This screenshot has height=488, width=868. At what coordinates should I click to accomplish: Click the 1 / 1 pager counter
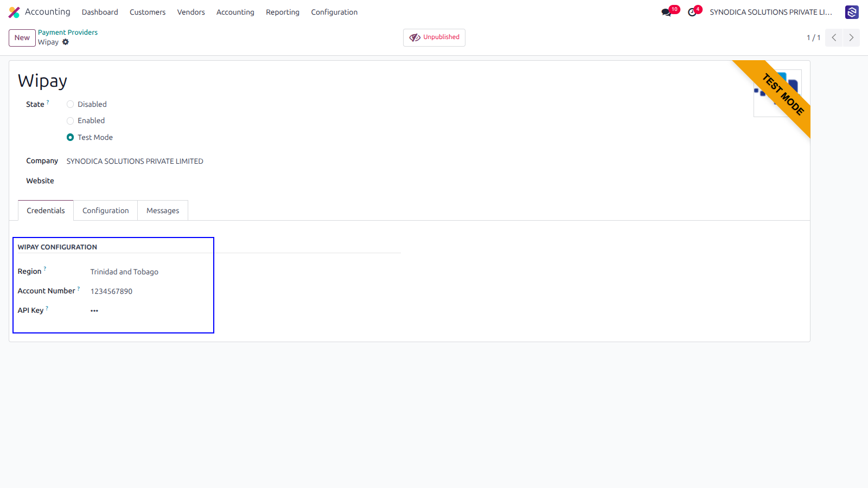point(813,37)
